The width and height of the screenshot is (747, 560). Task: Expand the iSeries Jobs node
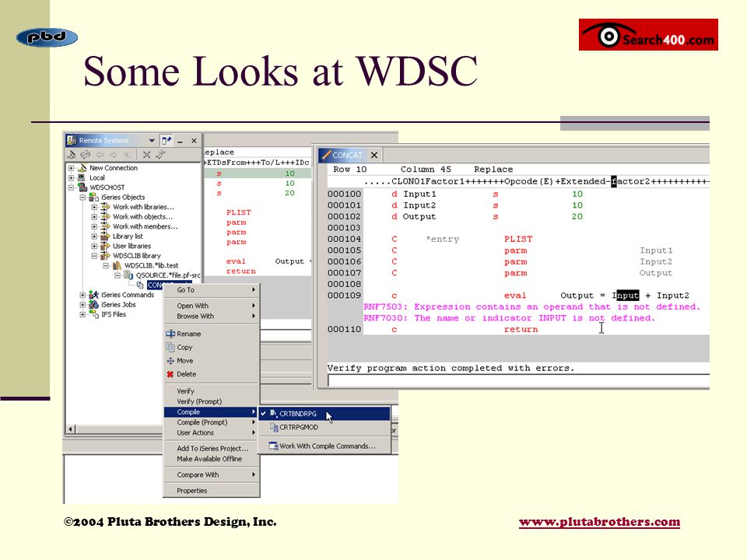point(82,304)
